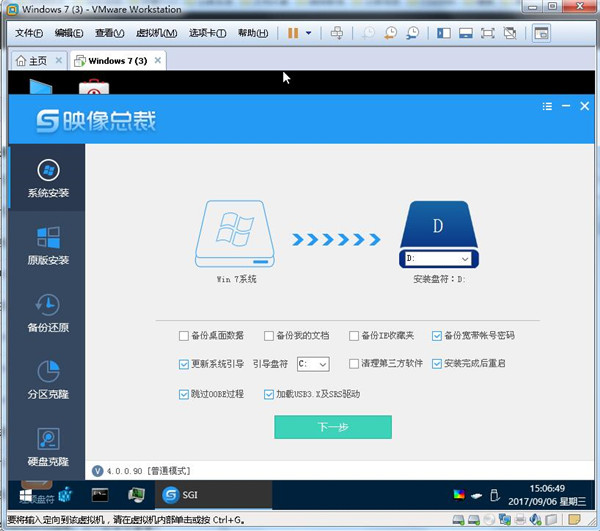
Task: Click the VMware pause button
Action: [x=293, y=33]
